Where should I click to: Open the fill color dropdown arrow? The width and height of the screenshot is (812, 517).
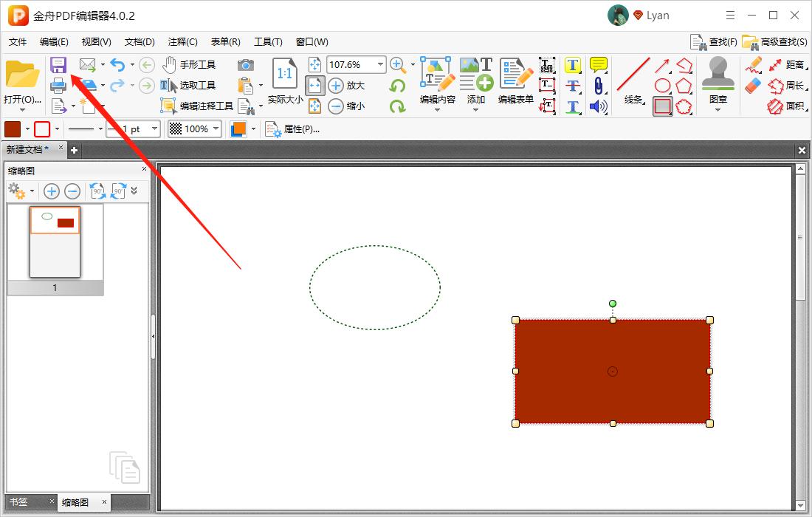[x=27, y=129]
